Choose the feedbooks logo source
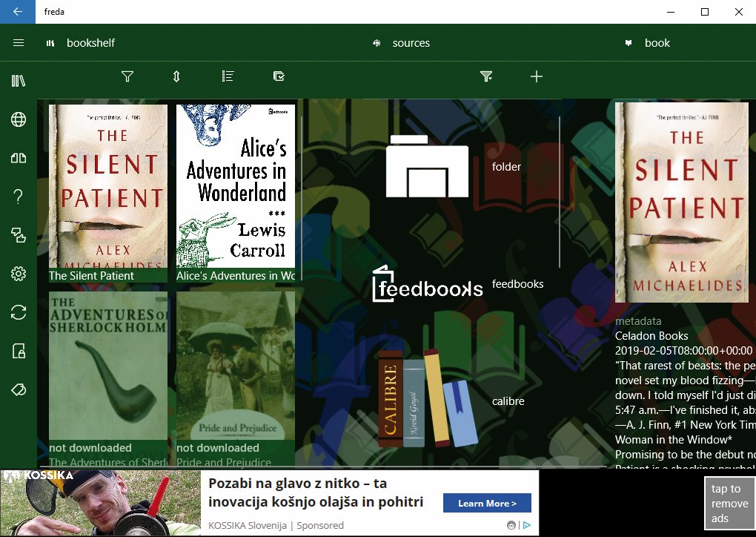This screenshot has width=756, height=537. click(427, 283)
